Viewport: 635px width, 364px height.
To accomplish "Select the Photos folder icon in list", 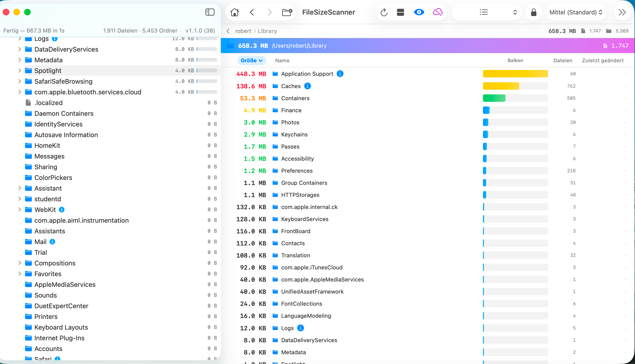I will pyautogui.click(x=275, y=122).
